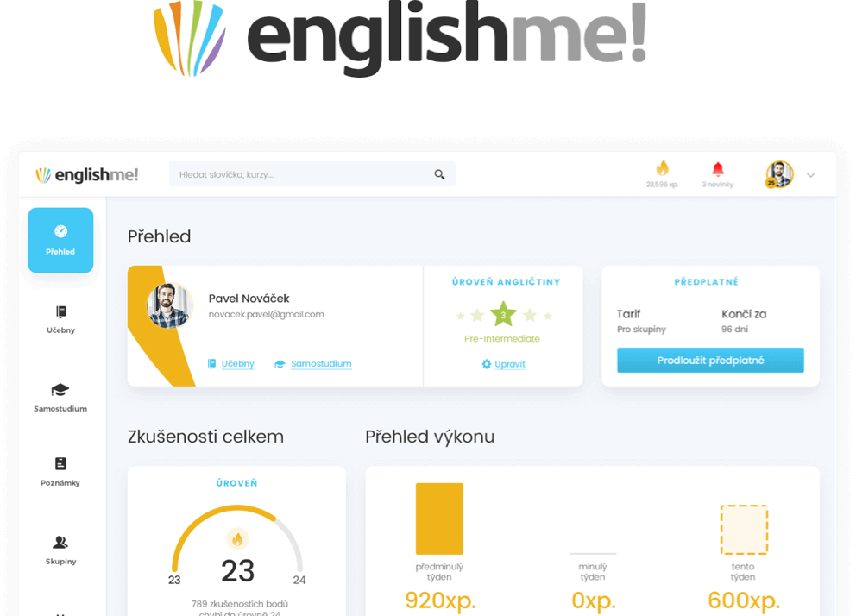The width and height of the screenshot is (856, 616).
Task: Click the flame icon showing 23,596 xp
Action: pos(661,173)
